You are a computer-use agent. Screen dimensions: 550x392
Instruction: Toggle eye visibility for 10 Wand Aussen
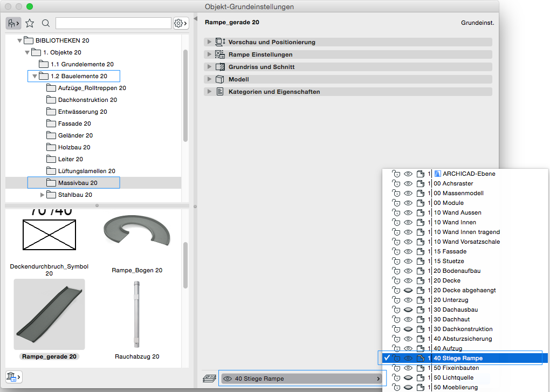tap(408, 213)
